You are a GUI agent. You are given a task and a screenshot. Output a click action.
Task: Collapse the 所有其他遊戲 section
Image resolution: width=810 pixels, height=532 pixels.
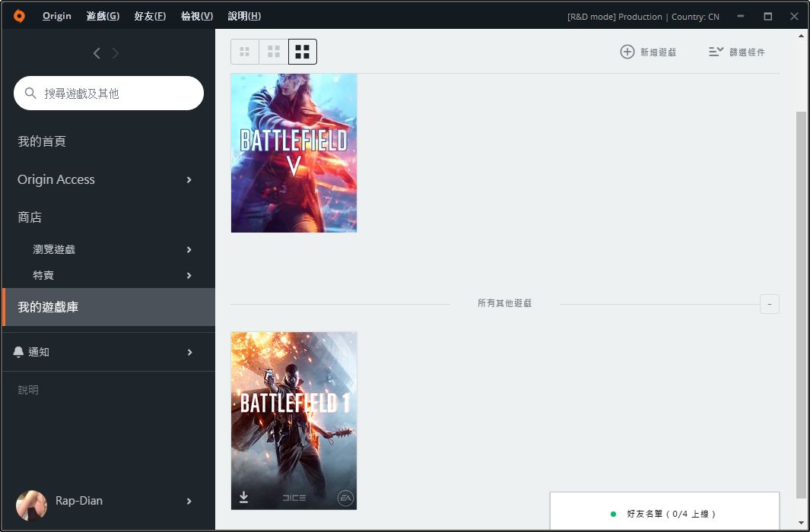(x=769, y=304)
